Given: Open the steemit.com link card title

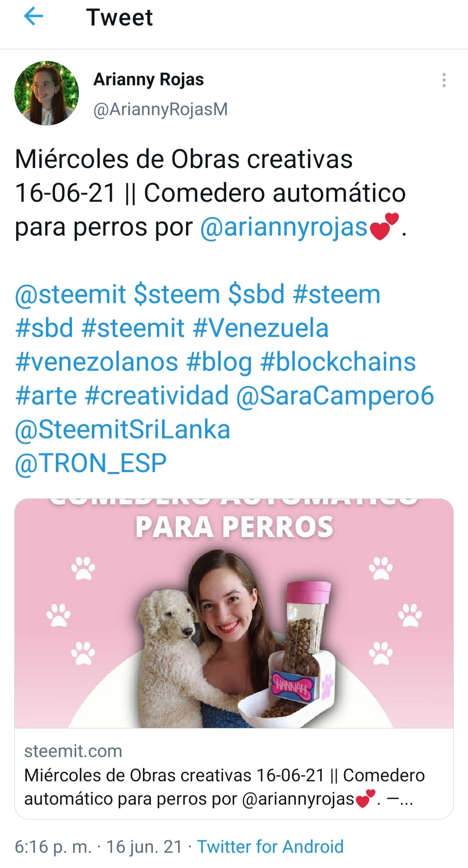Looking at the screenshot, I should 224,787.
